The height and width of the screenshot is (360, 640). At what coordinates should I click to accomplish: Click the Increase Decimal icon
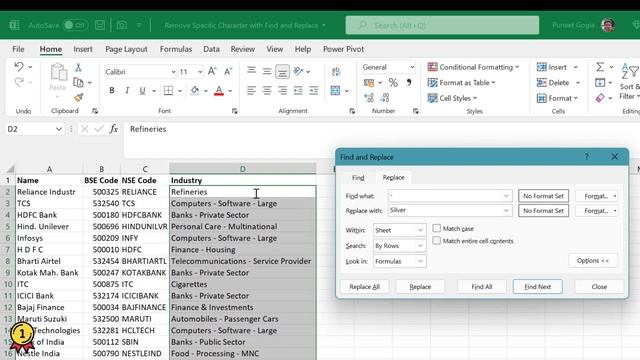coord(369,98)
